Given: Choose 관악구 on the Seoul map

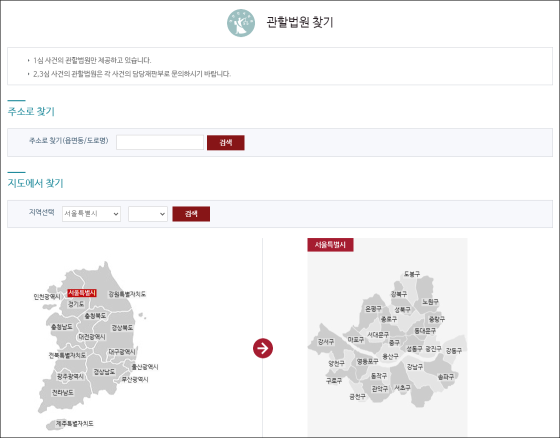Looking at the screenshot, I should (380, 389).
